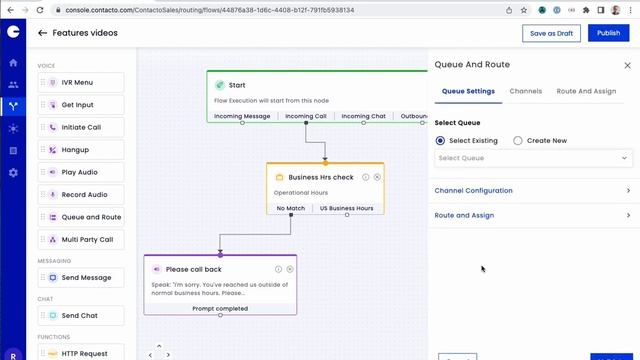Viewport: 640px width, 360px height.
Task: Go back using arrow beside Features videos
Action: pyautogui.click(x=42, y=33)
